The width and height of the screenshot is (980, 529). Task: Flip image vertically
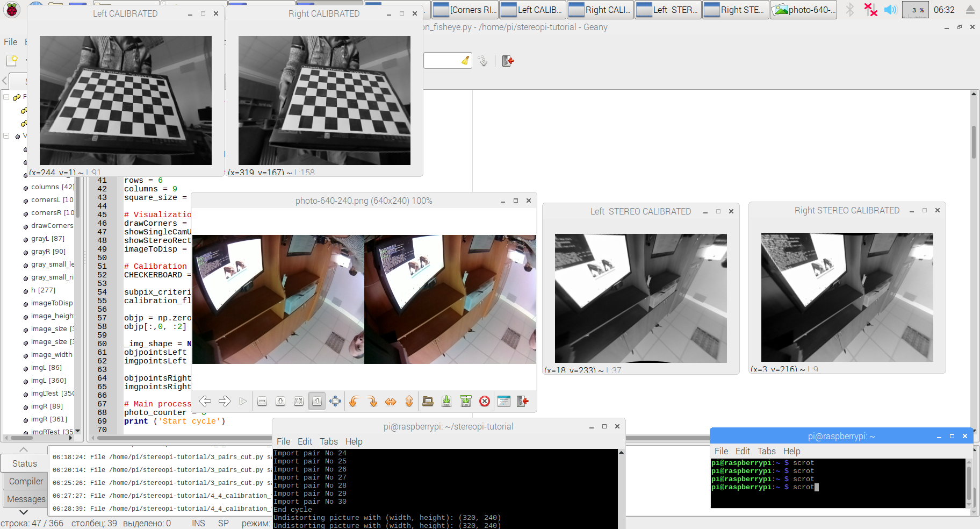(409, 401)
